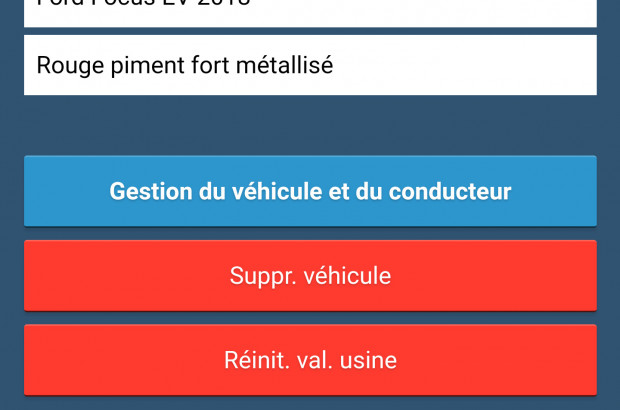Click the Ford Focus EV vehicle name field
620x410 pixels.
(x=310, y=12)
